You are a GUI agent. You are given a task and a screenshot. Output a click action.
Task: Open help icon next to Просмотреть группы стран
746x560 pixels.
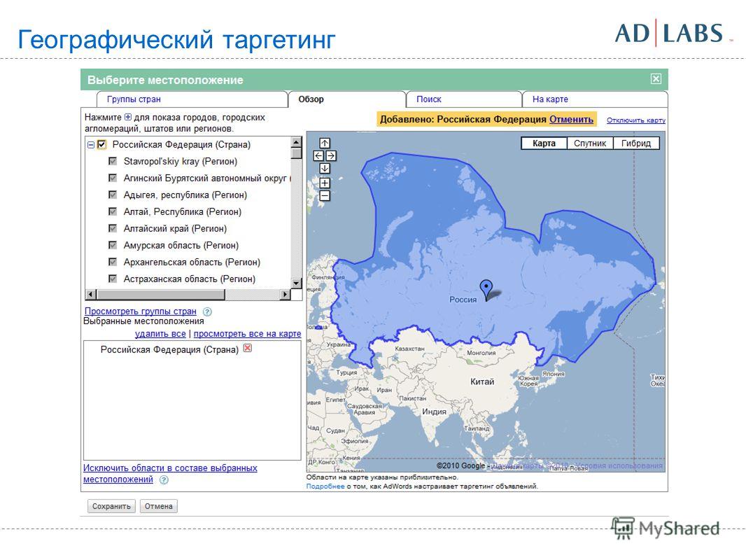207,311
